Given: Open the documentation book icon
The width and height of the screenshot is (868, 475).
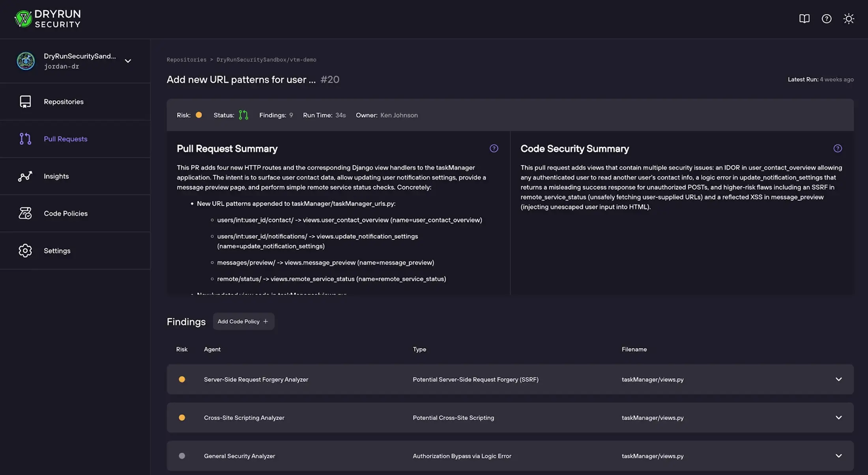Looking at the screenshot, I should [x=804, y=19].
